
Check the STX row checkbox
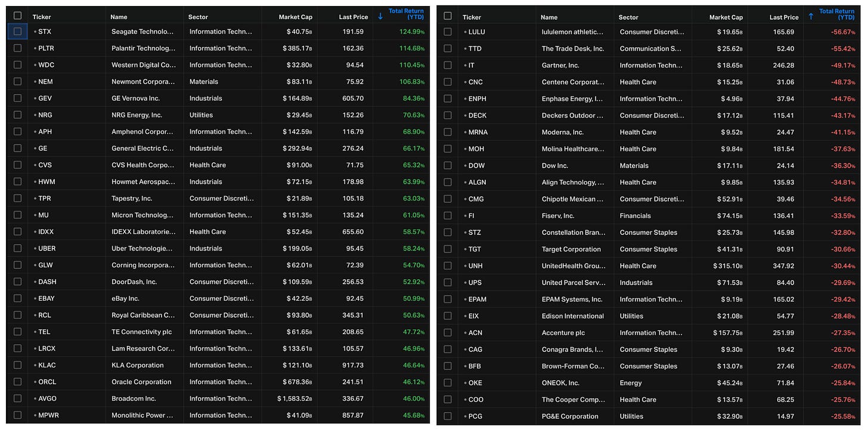(17, 31)
